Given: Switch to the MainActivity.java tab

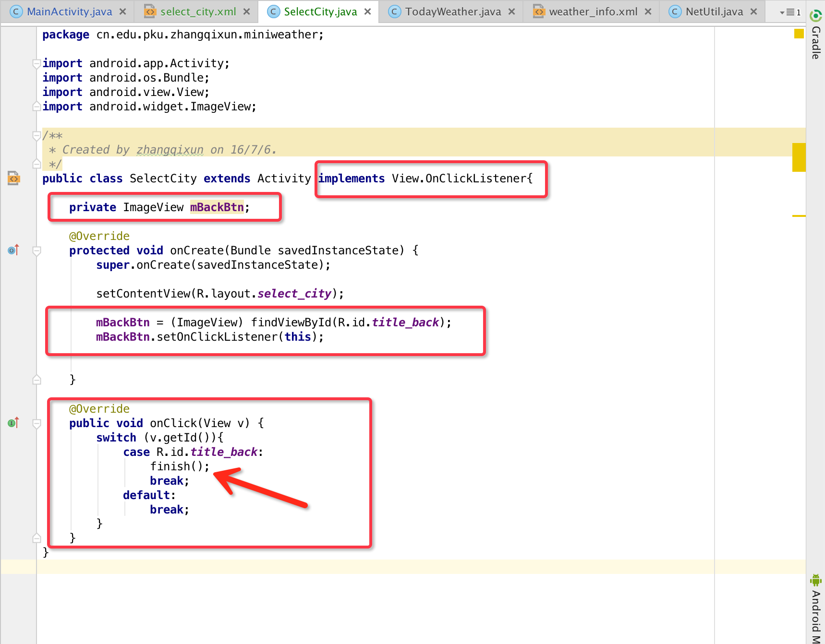Looking at the screenshot, I should click(x=69, y=12).
